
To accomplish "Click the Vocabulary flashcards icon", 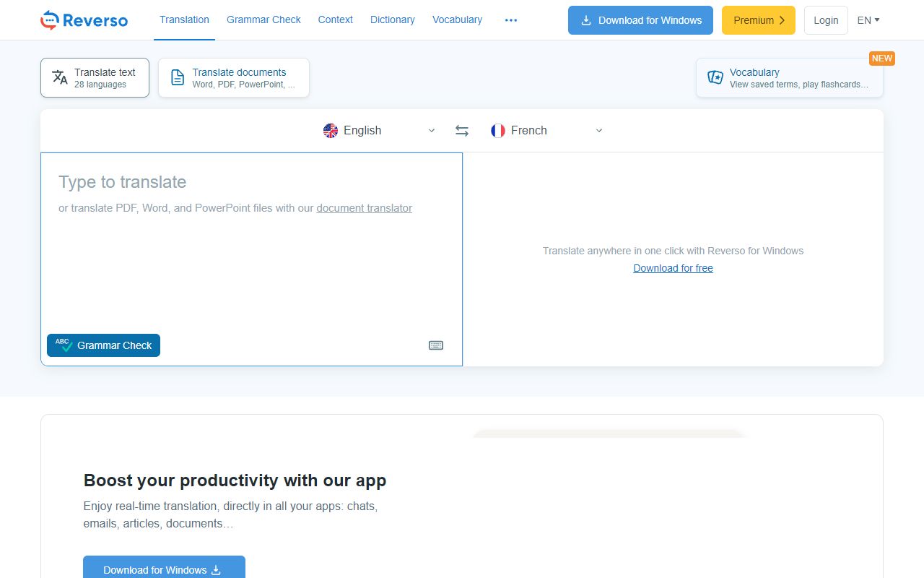I will (715, 77).
